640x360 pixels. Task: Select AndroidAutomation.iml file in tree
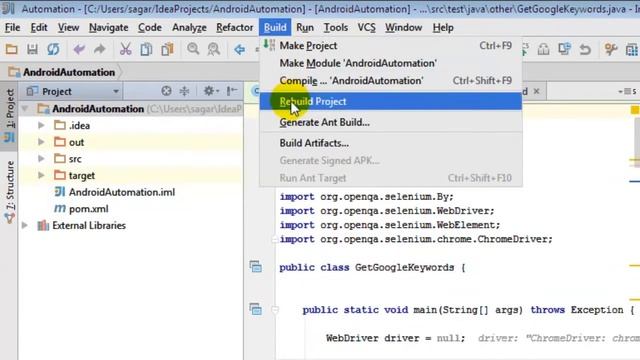tap(122, 192)
